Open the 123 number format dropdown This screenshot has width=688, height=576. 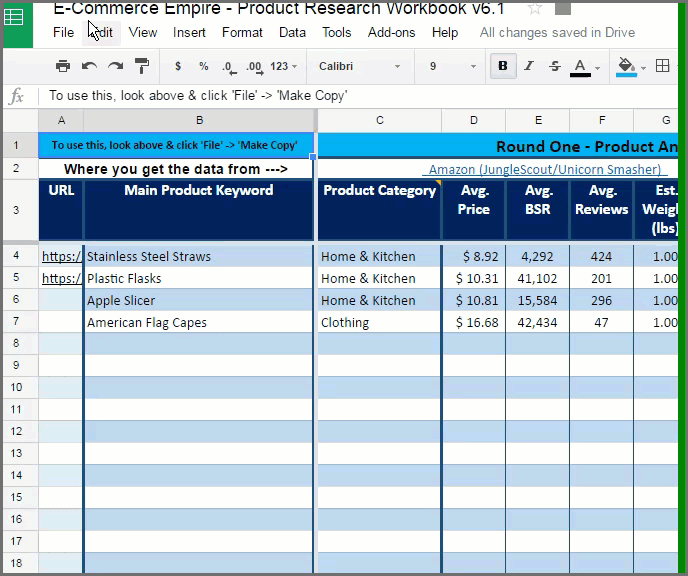coord(283,66)
